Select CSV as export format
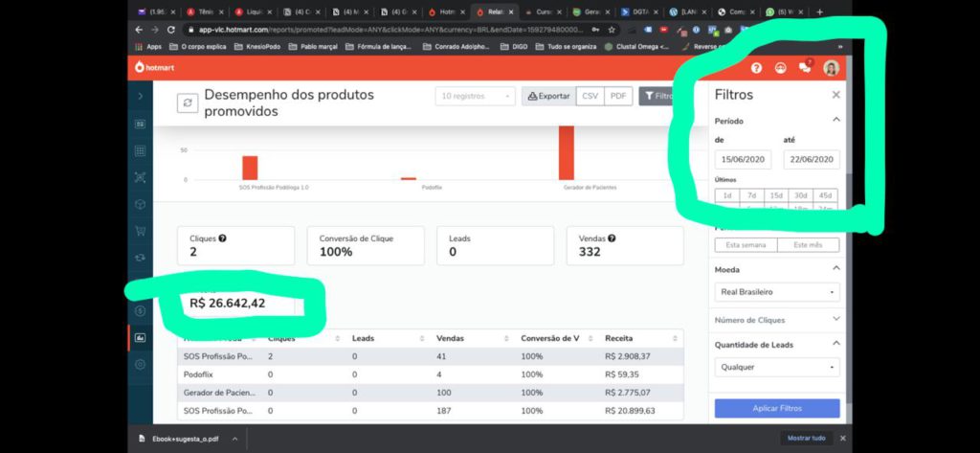The width and height of the screenshot is (980, 453). pos(590,97)
